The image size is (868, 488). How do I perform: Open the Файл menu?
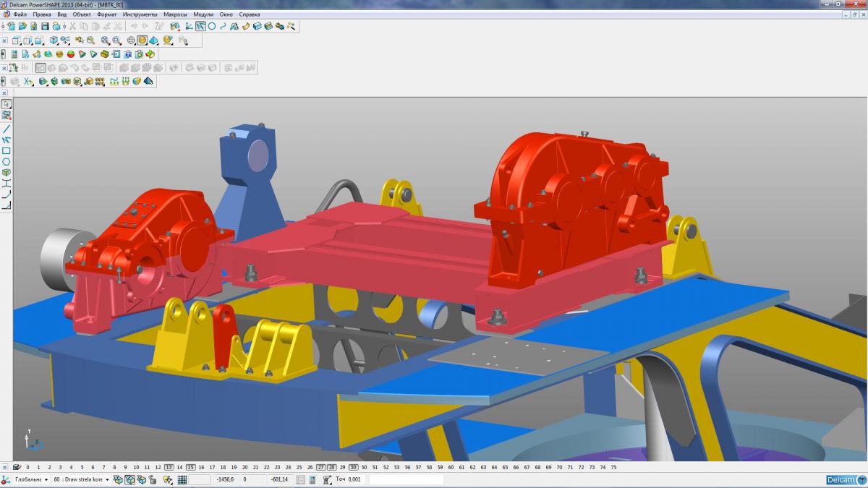coord(20,14)
